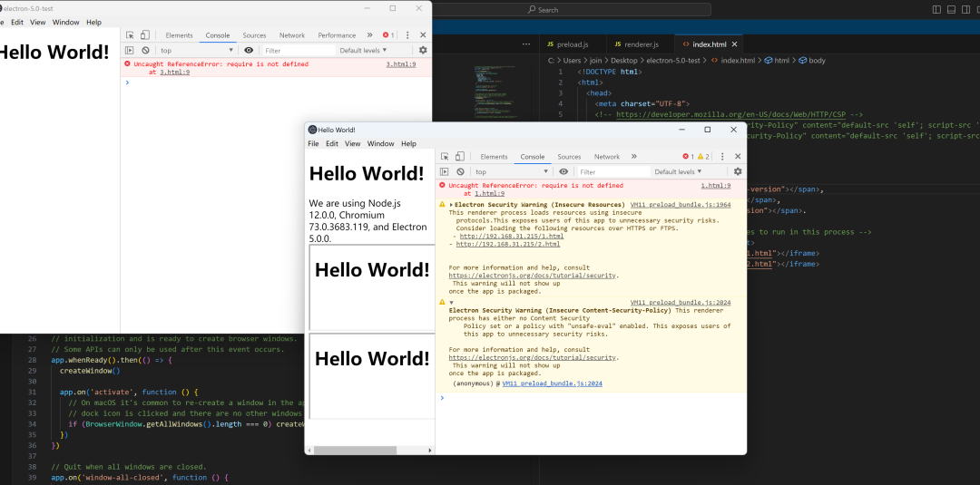Toggle VS Code primary sidebar layout icon
This screenshot has height=485, width=980.
937,9
